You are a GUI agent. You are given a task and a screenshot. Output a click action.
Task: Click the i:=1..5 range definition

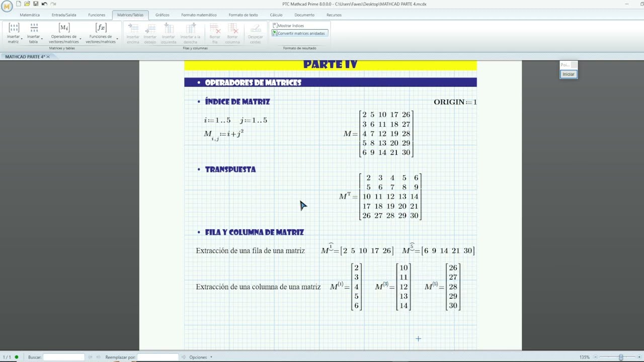click(217, 120)
